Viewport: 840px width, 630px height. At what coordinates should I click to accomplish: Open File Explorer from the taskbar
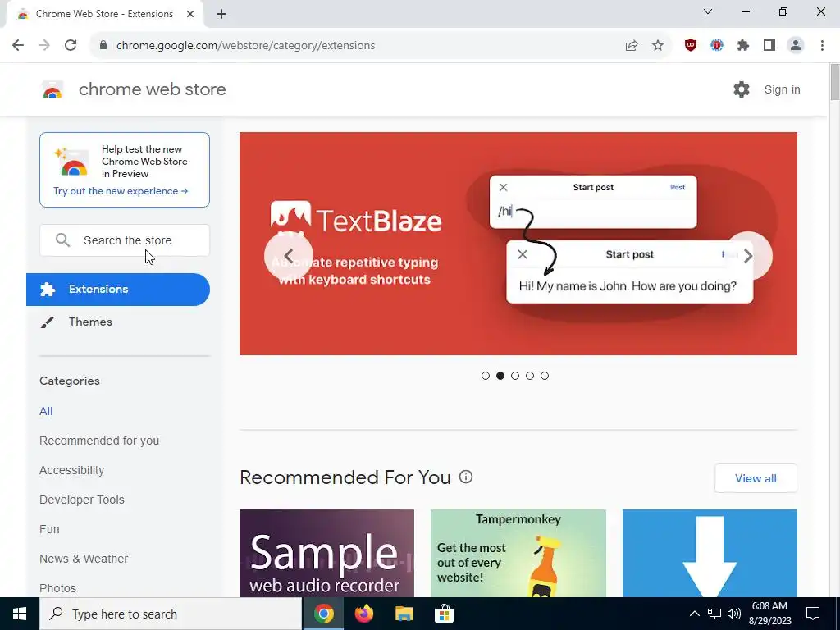coord(404,614)
